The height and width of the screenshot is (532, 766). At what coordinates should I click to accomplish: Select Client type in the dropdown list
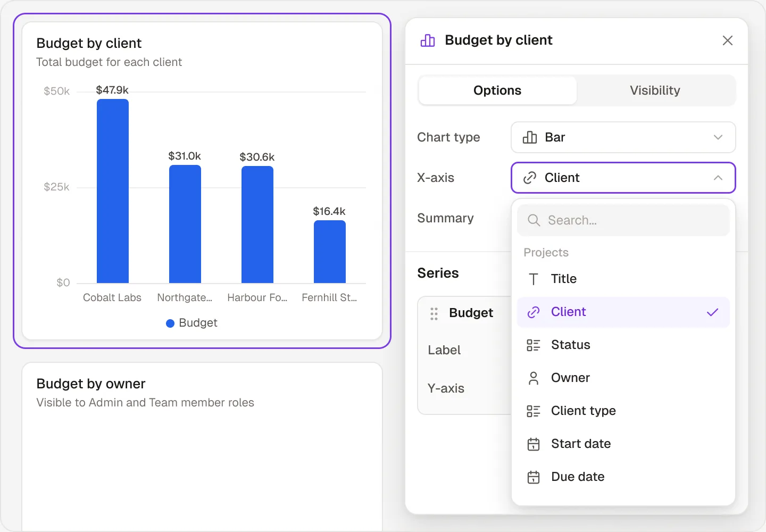(623, 411)
